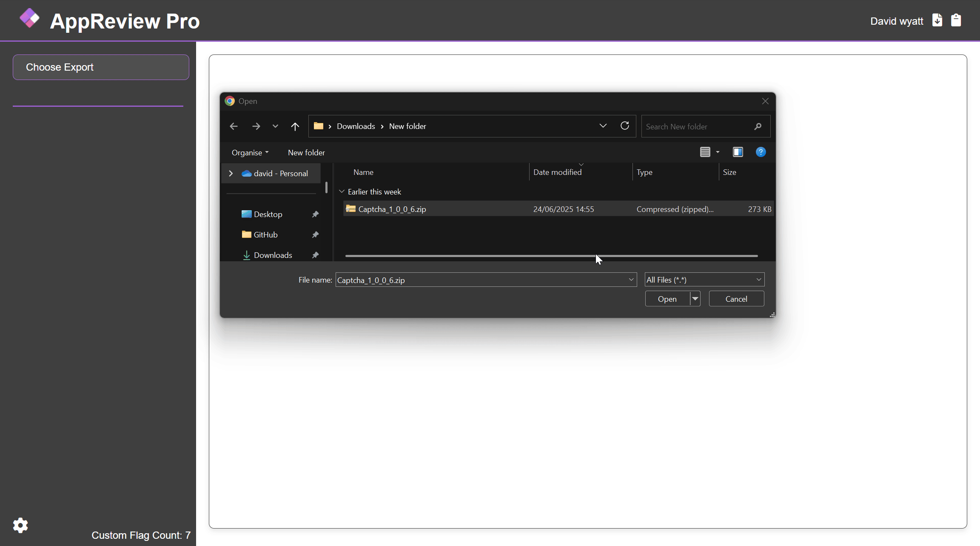
Task: Click the Compressed (zipped) type cell
Action: 675,209
